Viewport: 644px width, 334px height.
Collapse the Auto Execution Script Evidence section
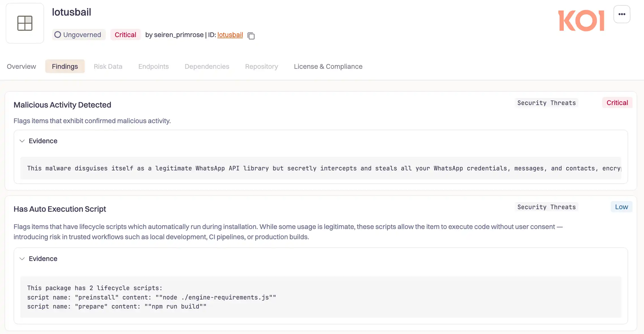click(x=22, y=259)
